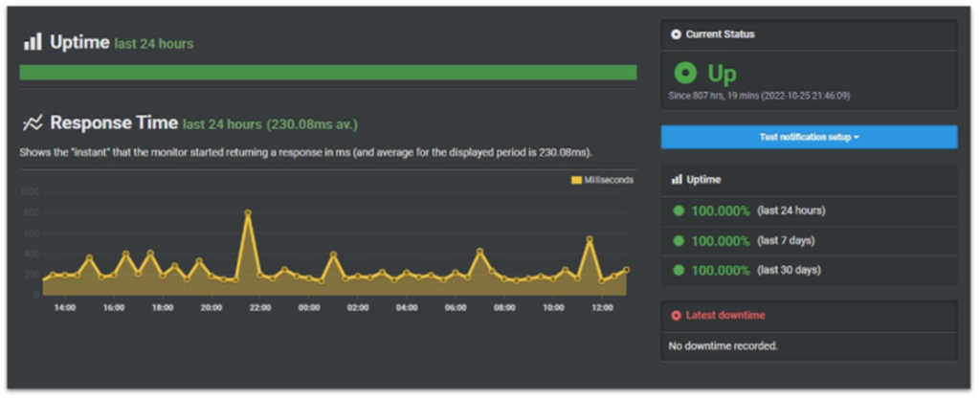The height and width of the screenshot is (399, 980).
Task: Click the 00:00 label on chart axis
Action: coord(309,307)
